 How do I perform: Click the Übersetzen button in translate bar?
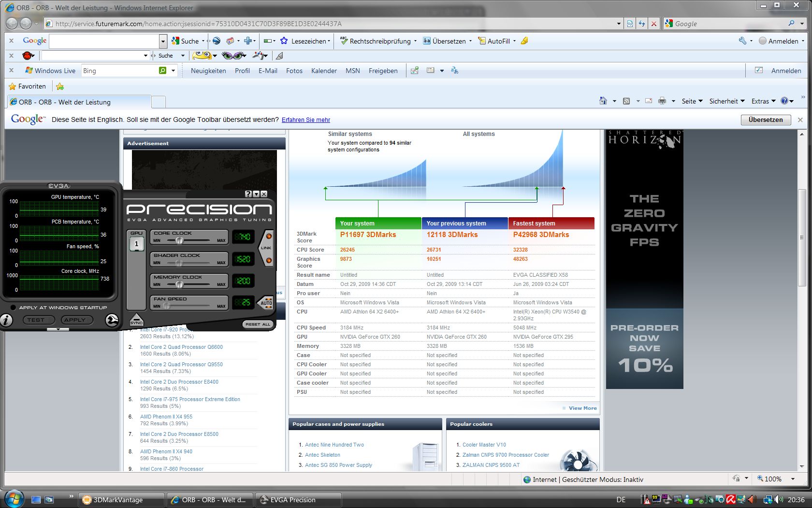click(766, 120)
